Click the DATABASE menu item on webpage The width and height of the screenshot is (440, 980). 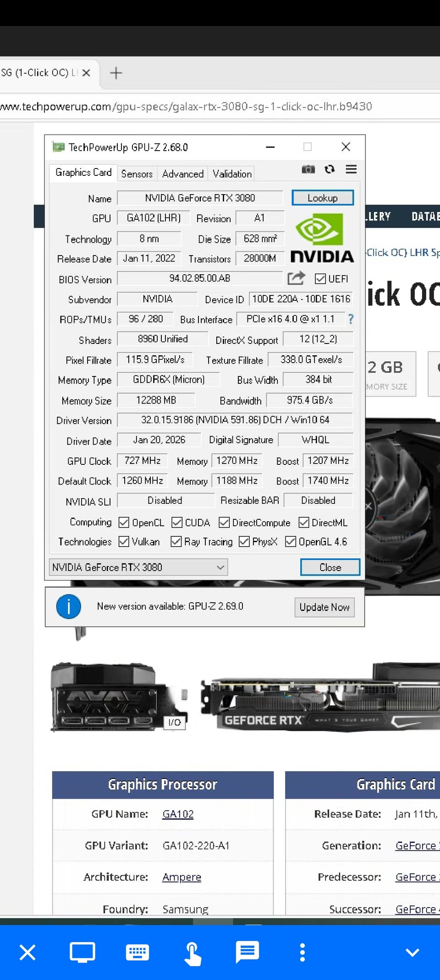click(x=426, y=217)
